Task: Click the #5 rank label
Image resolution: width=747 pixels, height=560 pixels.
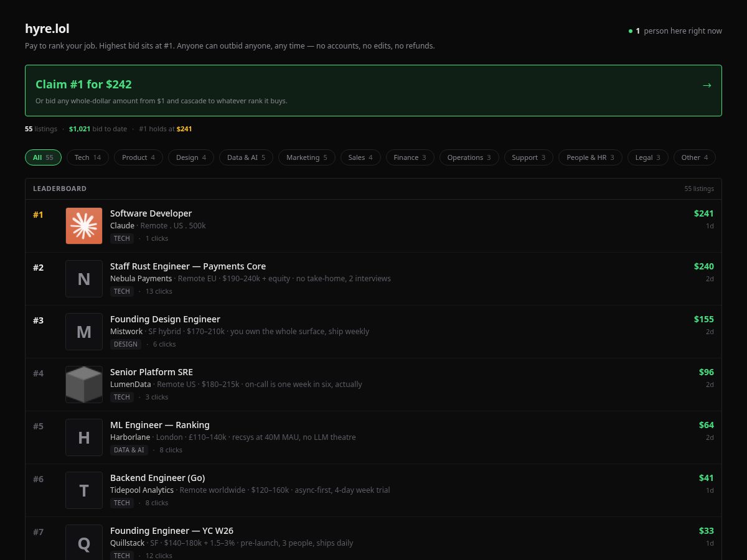Action: pyautogui.click(x=39, y=426)
